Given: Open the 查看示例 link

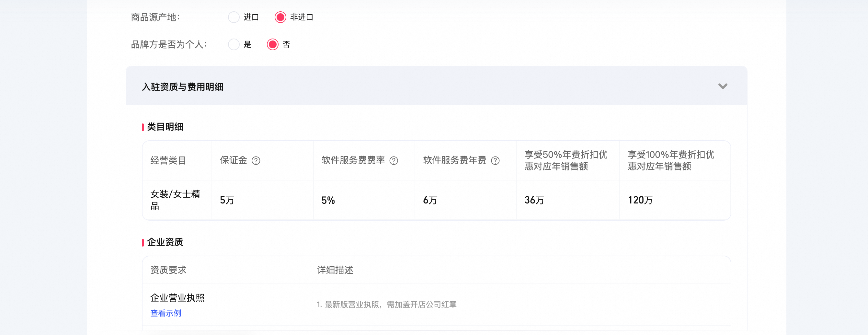Looking at the screenshot, I should [166, 313].
